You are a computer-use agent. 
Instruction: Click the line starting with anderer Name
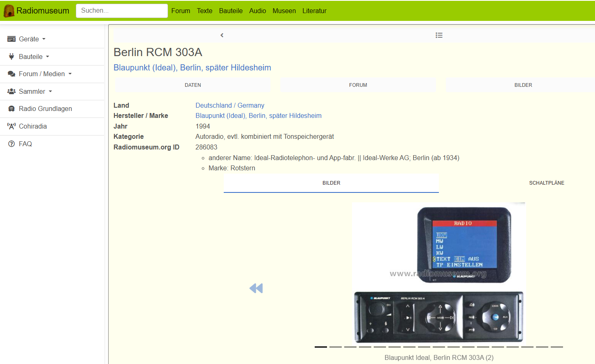pyautogui.click(x=334, y=158)
